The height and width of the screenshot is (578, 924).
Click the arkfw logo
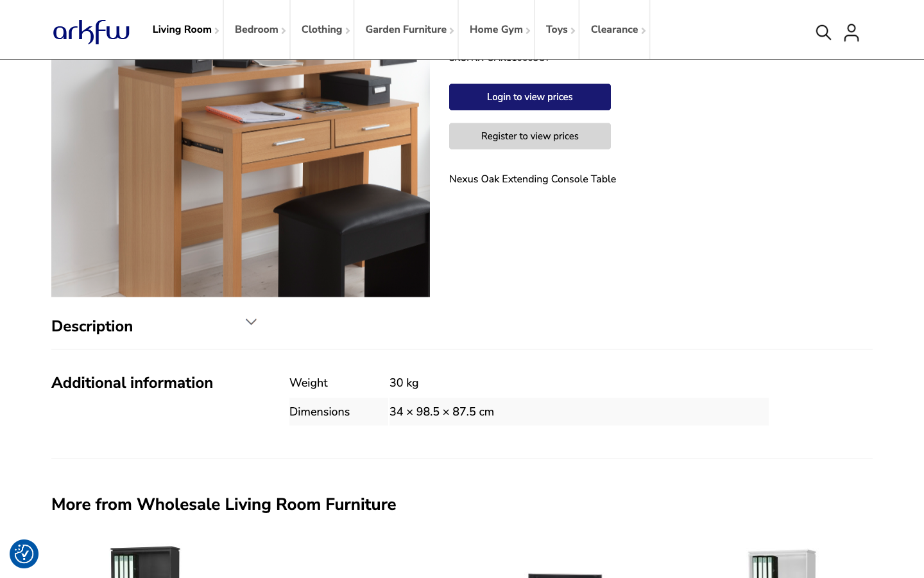[x=91, y=31]
